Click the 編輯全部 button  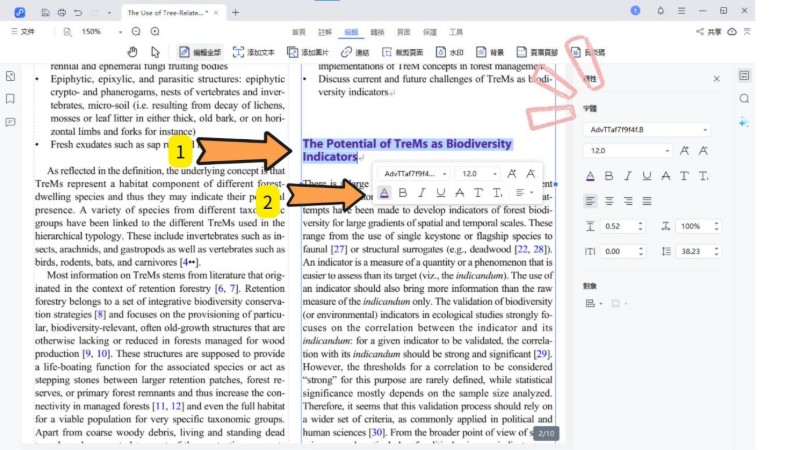point(199,52)
